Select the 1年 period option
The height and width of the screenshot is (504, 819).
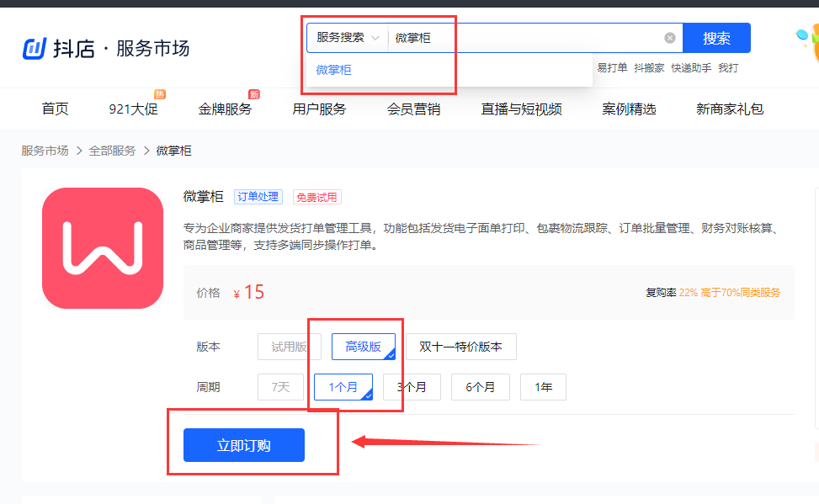coord(543,387)
